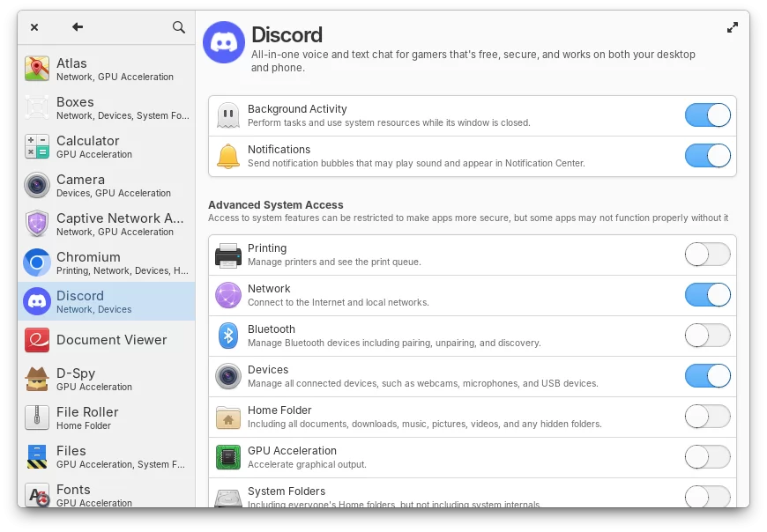
Task: Click "Network, Devices" subtitle under Discord
Action: pyautogui.click(x=94, y=309)
